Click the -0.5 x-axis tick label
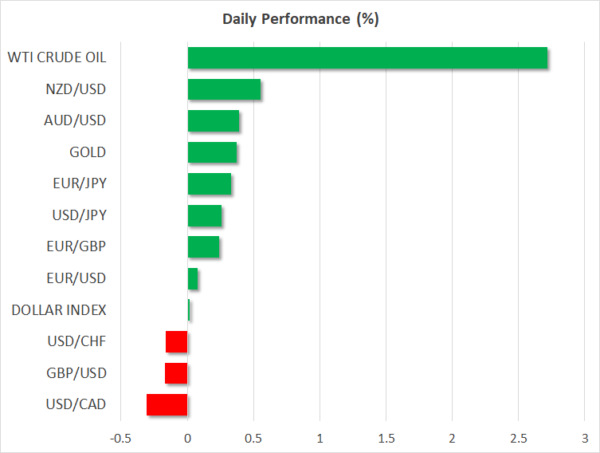Viewport: 600px width, 453px height. [x=121, y=438]
